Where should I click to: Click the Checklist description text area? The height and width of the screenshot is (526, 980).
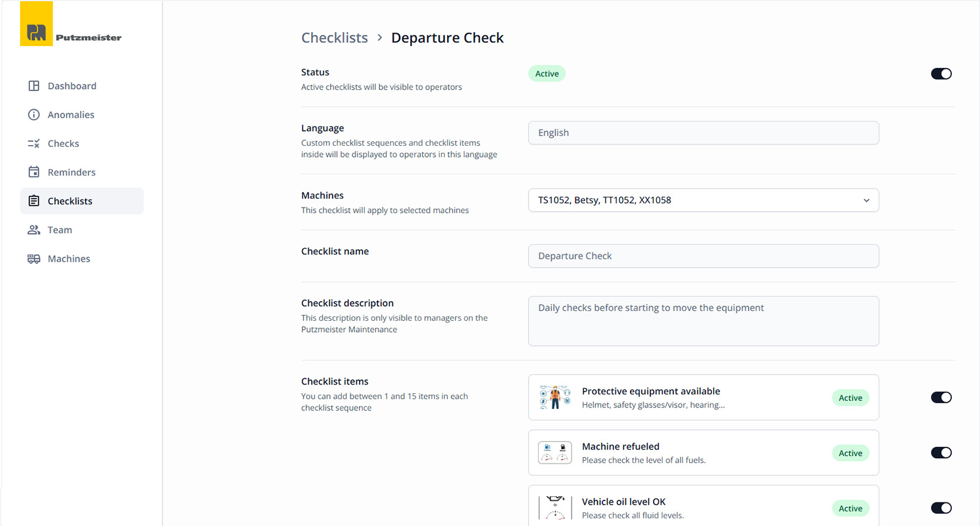point(703,321)
